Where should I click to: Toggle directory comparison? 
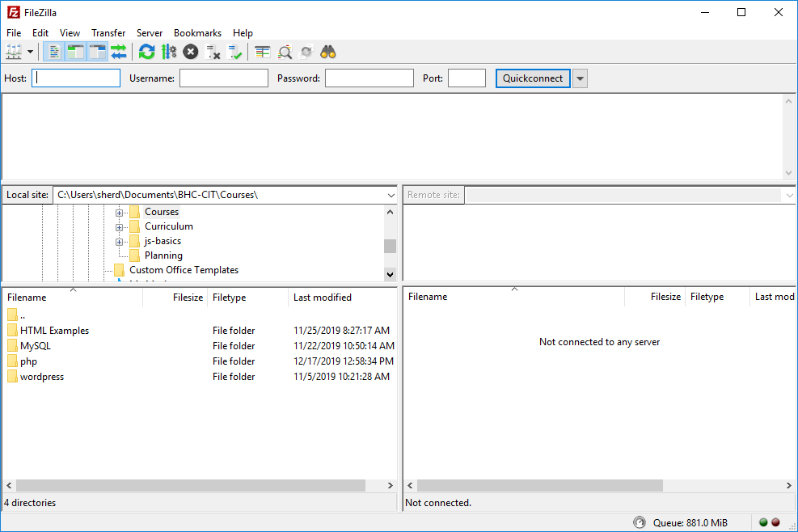coord(285,52)
